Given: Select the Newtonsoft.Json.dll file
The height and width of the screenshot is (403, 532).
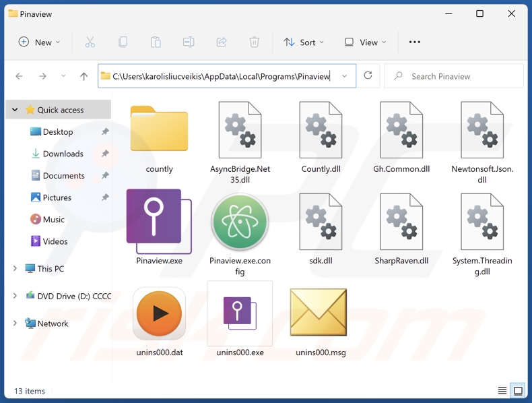Looking at the screenshot, I should (x=482, y=131).
